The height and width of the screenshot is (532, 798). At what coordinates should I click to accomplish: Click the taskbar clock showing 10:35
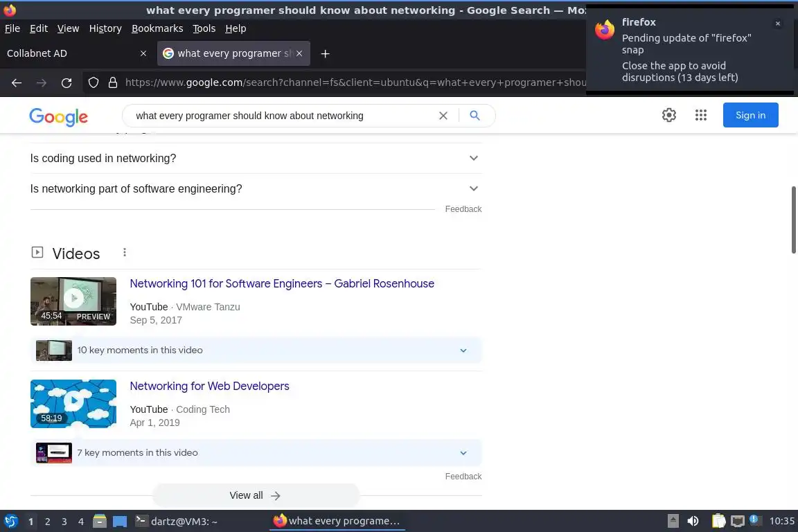[781, 522]
